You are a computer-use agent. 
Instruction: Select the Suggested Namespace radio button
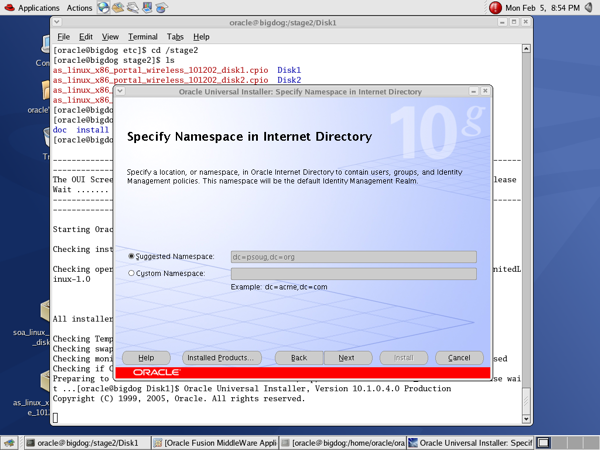[131, 256]
